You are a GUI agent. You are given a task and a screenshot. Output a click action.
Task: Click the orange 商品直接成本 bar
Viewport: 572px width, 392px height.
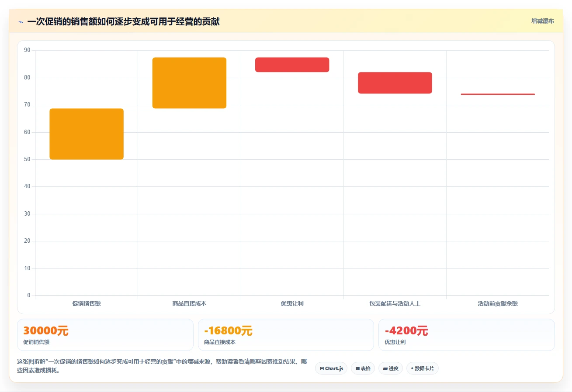click(189, 83)
